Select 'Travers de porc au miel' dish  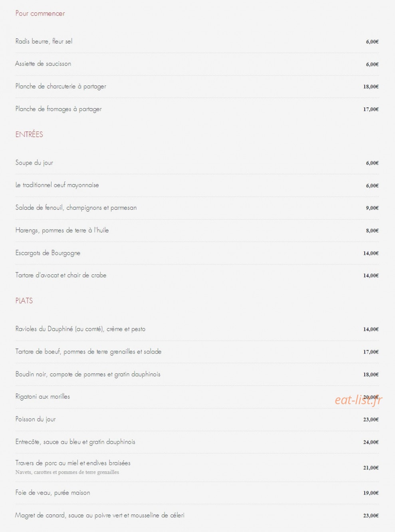click(73, 463)
